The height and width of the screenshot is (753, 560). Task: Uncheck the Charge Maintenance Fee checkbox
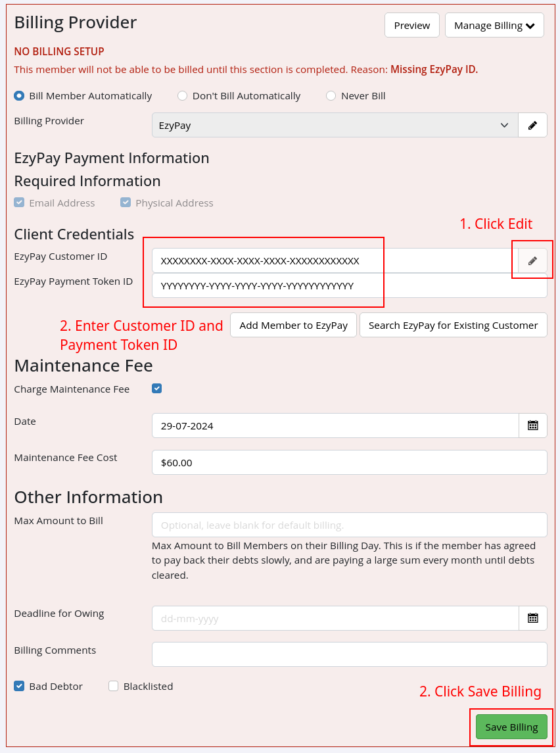[x=156, y=388]
